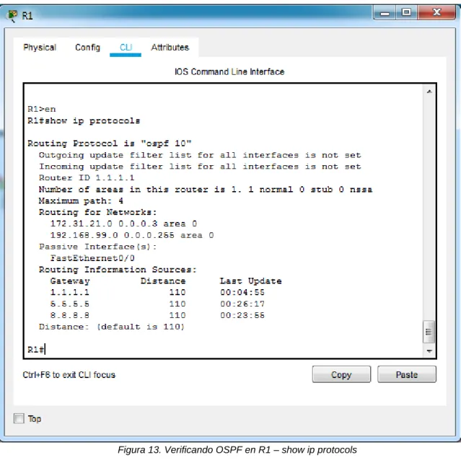Click 'Incoming update filter list' line
461x476 pixels.
pos(200,167)
